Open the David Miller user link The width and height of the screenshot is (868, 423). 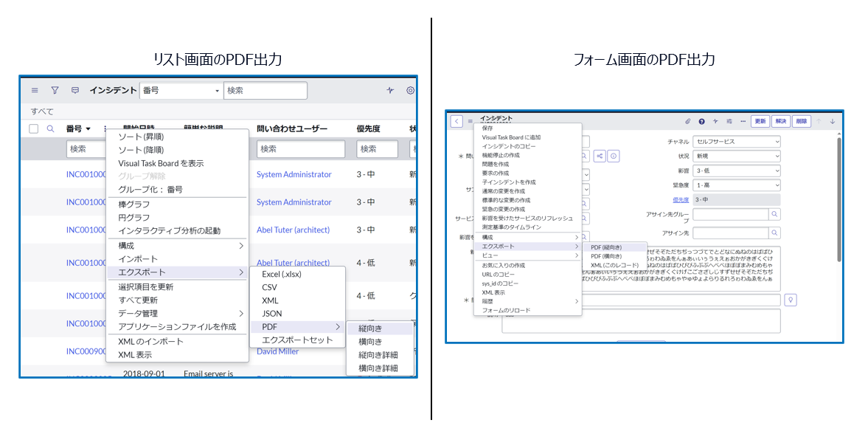pos(277,351)
